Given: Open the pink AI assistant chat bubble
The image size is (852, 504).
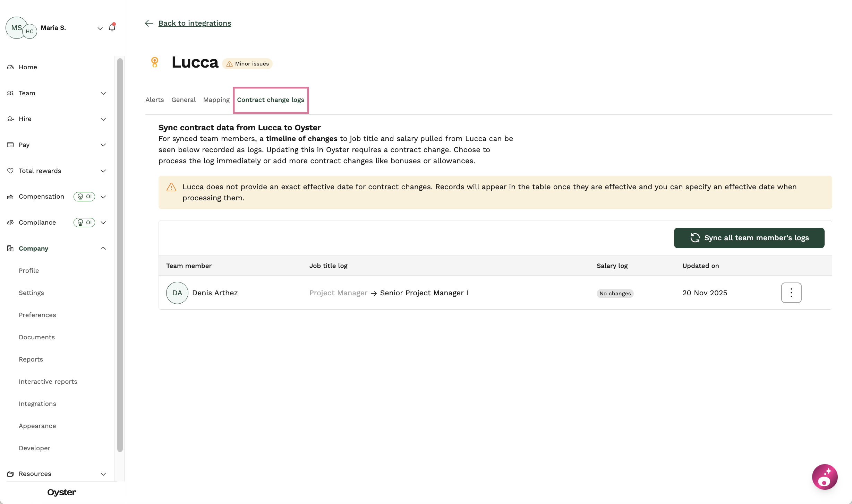Looking at the screenshot, I should [x=825, y=477].
